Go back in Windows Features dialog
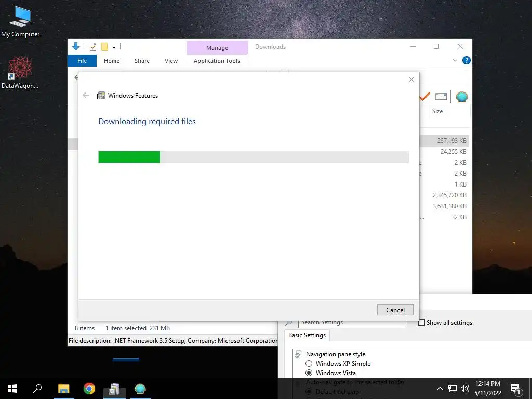The width and height of the screenshot is (532, 399). tap(86, 96)
